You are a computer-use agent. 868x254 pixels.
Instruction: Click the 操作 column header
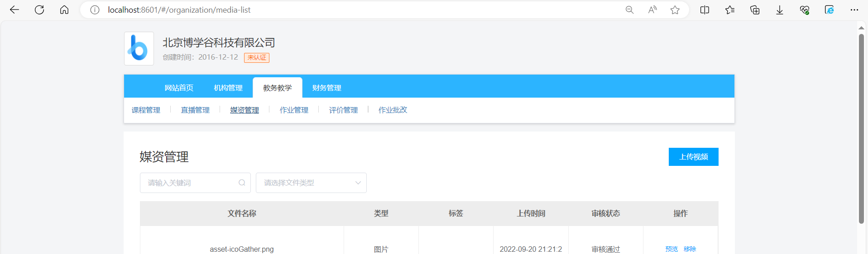680,213
